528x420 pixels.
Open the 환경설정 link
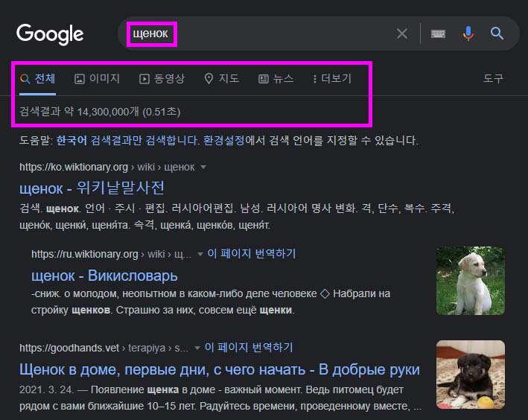point(223,140)
